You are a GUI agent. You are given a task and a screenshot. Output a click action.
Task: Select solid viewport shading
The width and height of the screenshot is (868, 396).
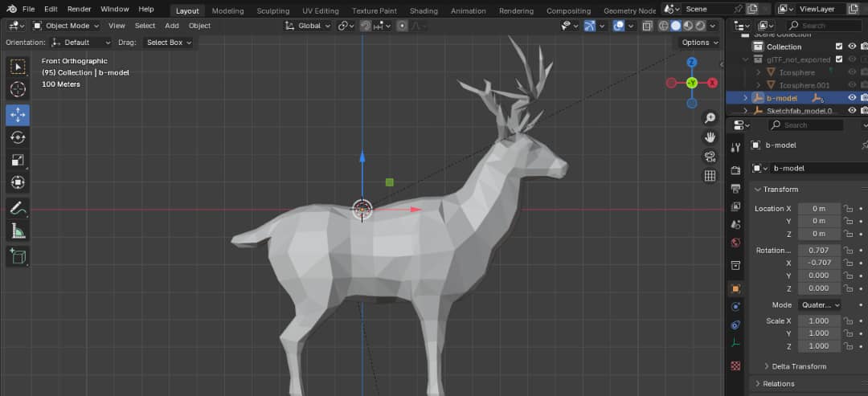click(x=676, y=26)
